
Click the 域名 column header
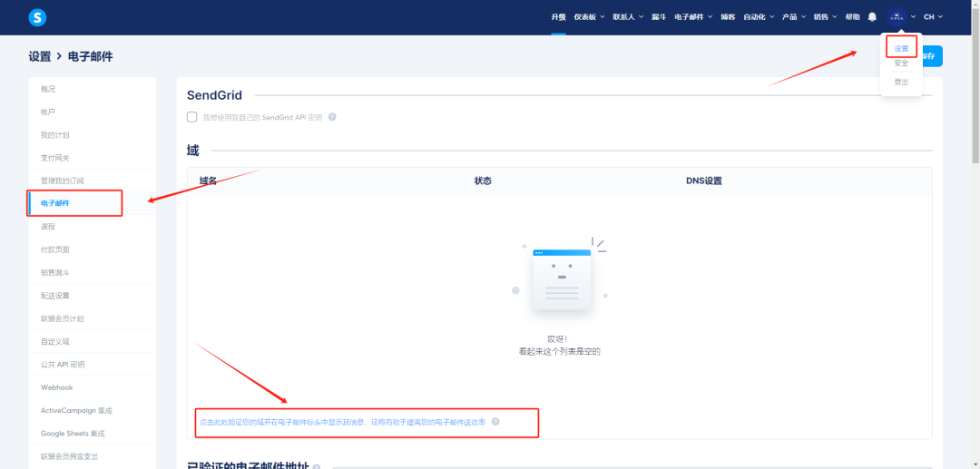pos(208,181)
